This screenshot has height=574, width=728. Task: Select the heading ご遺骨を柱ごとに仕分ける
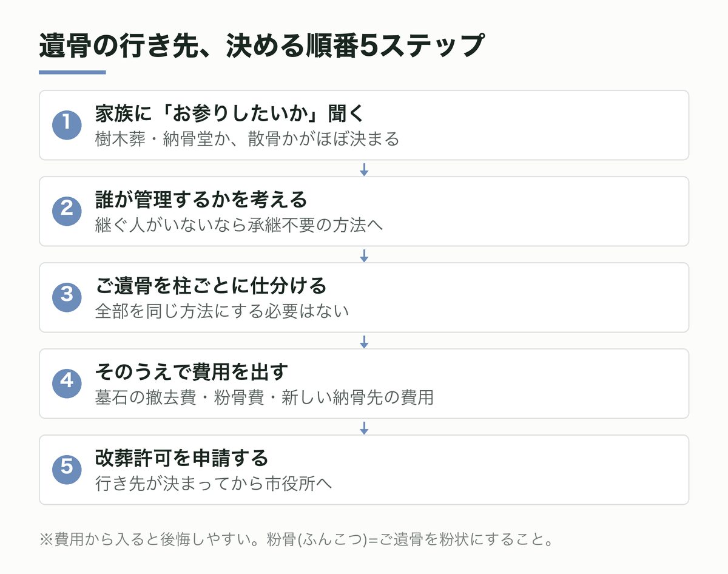click(211, 286)
